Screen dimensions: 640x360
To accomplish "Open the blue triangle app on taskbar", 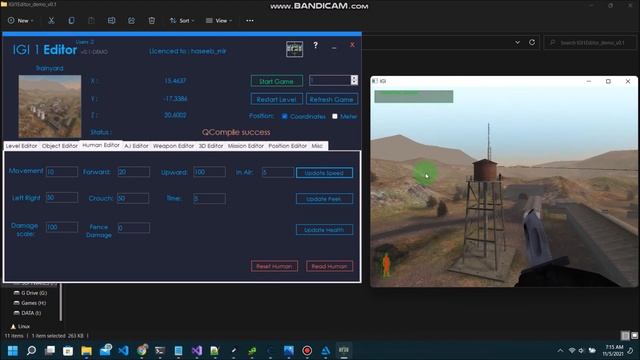I will coord(325,351).
